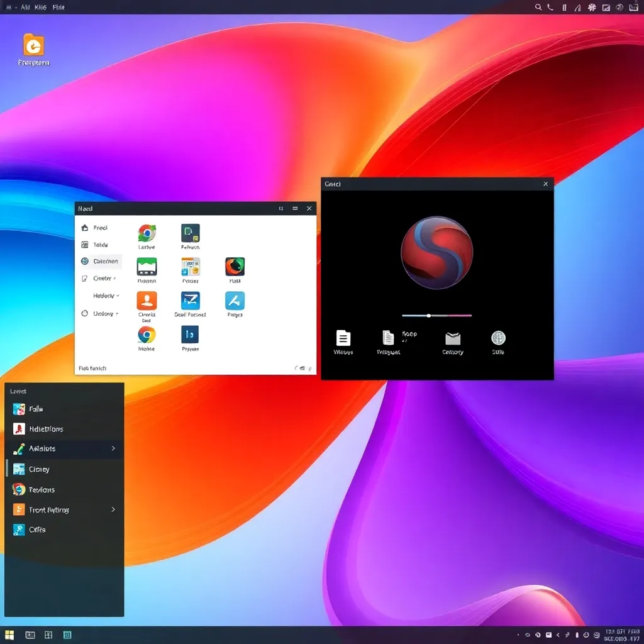Screen dimensions: 644x644
Task: Click the white document icon in the black window
Action: coord(343,338)
